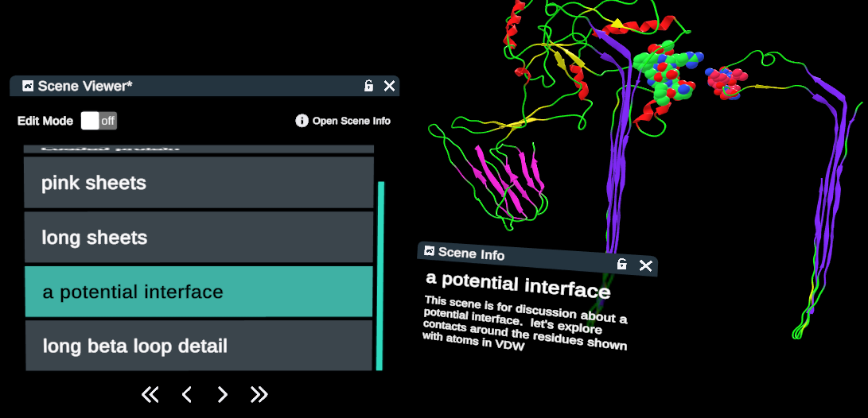The image size is (868, 418).
Task: Jump to first scene with double-left arrows
Action: [x=150, y=394]
